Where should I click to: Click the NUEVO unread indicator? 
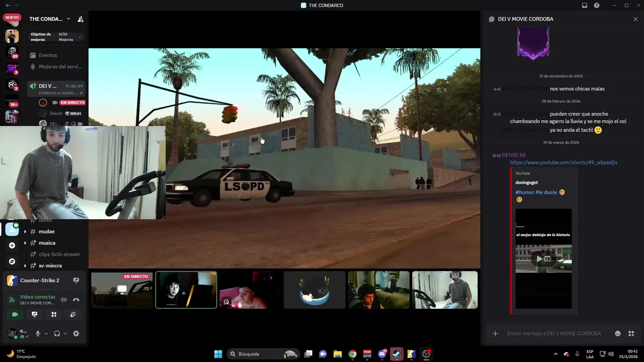pyautogui.click(x=12, y=18)
